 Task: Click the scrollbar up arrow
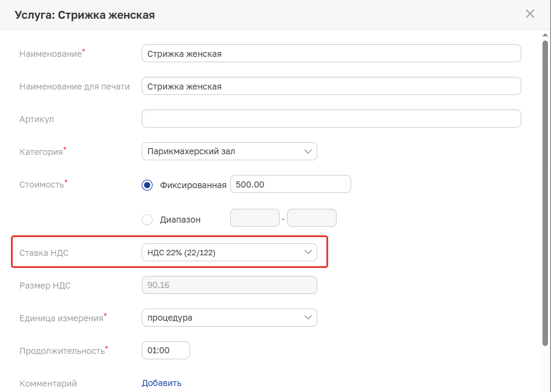click(x=545, y=35)
